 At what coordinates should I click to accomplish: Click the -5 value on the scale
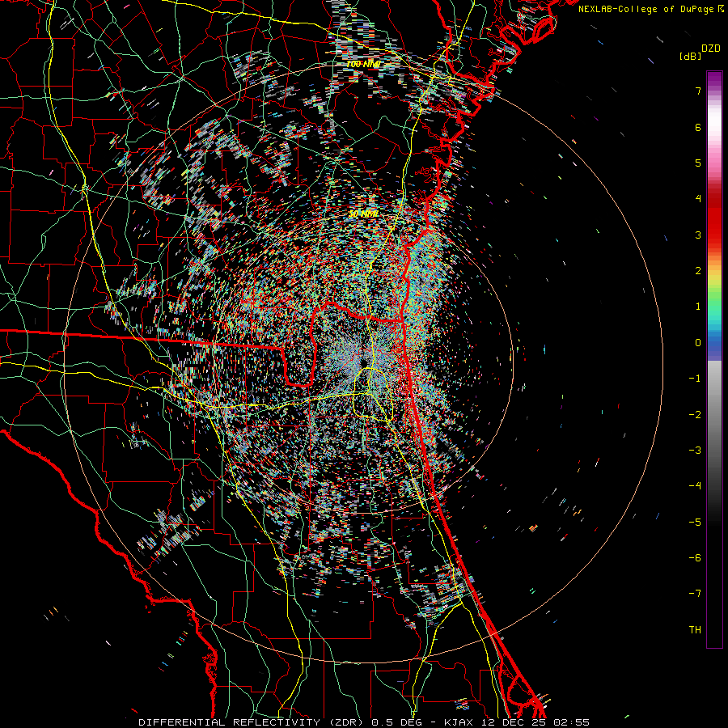[695, 522]
